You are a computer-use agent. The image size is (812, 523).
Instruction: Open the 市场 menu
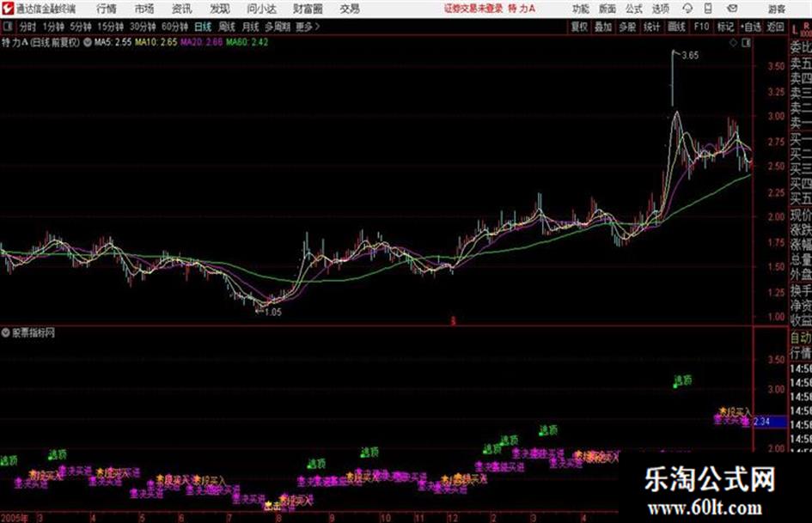pyautogui.click(x=144, y=9)
